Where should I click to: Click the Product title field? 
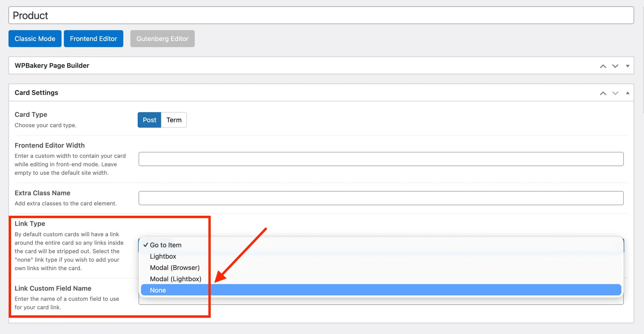[321, 15]
